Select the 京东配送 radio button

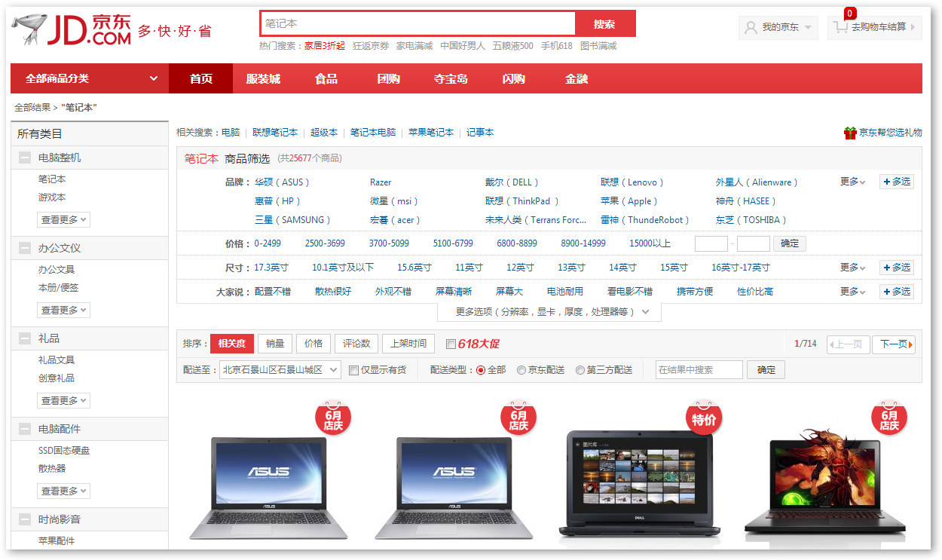tap(521, 370)
